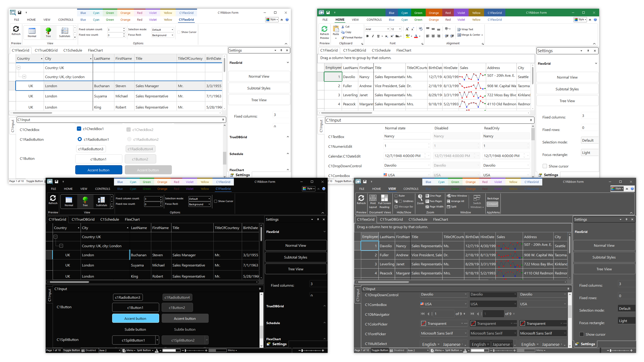Toggle Italic formatting in green window ribbon
644x362 pixels.
[373, 36]
